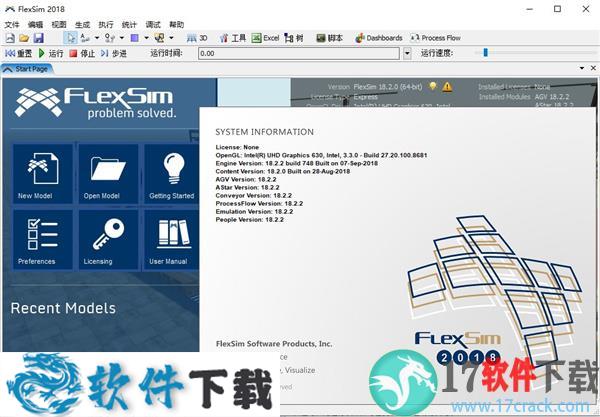Click the 'AGV Version: 18.2.2' line
Viewport: 600px width, 417px height.
click(x=246, y=179)
